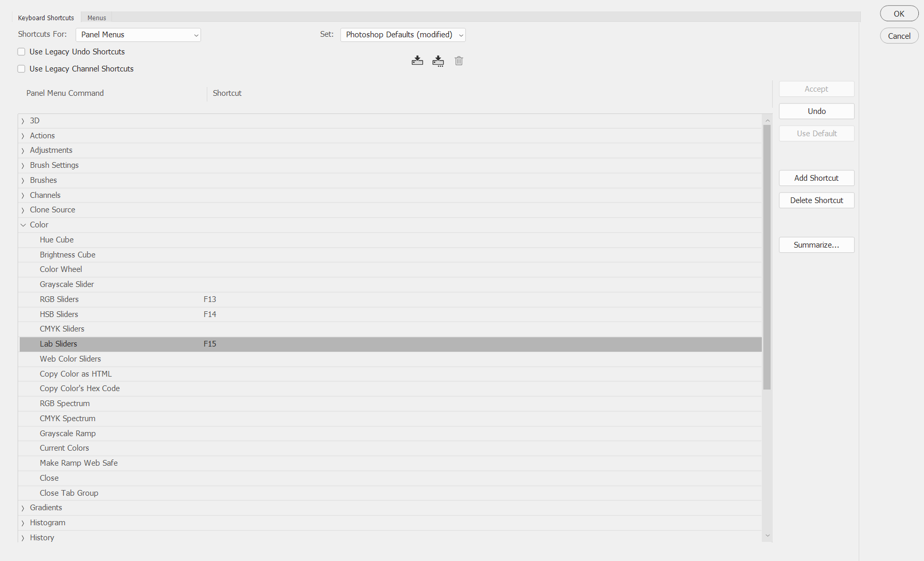Image resolution: width=924 pixels, height=561 pixels.
Task: Click the F14 shortcut for HSB Sliders
Action: click(210, 314)
